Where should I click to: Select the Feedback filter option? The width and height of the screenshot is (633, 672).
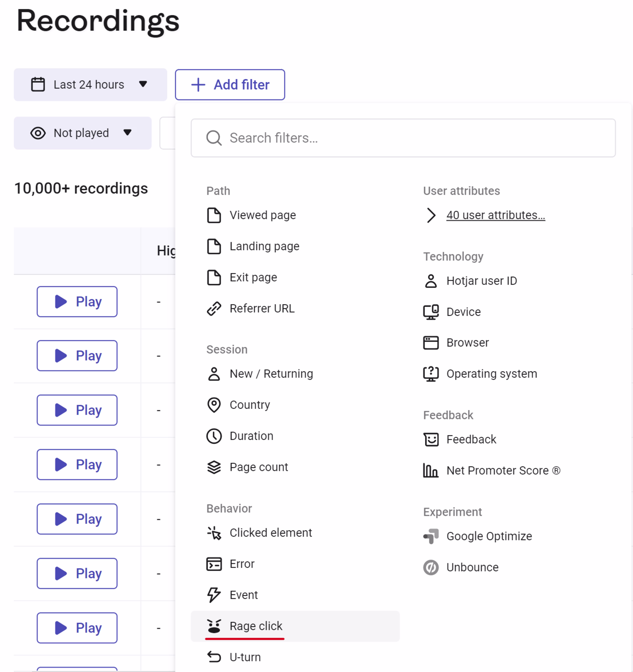(x=471, y=439)
